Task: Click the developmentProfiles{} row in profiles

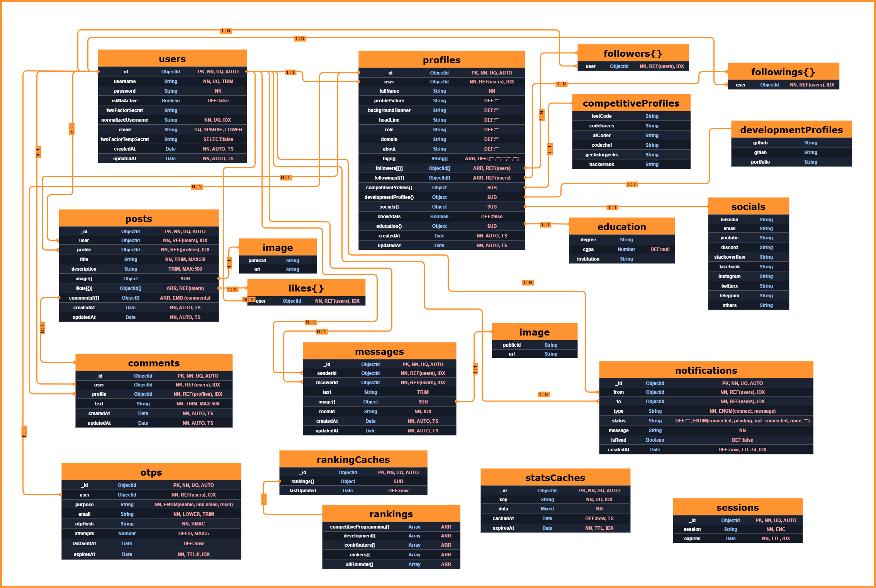Action: 441,197
